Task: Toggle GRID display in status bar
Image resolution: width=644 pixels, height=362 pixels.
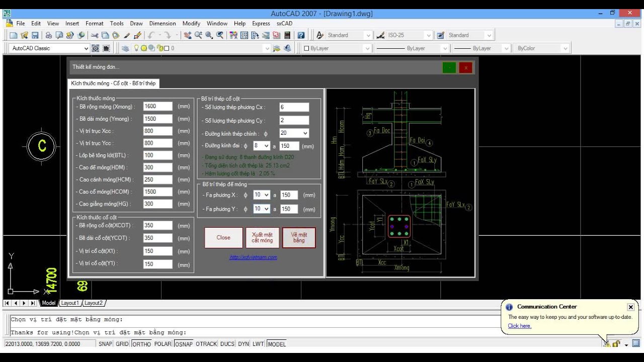Action: point(122,344)
